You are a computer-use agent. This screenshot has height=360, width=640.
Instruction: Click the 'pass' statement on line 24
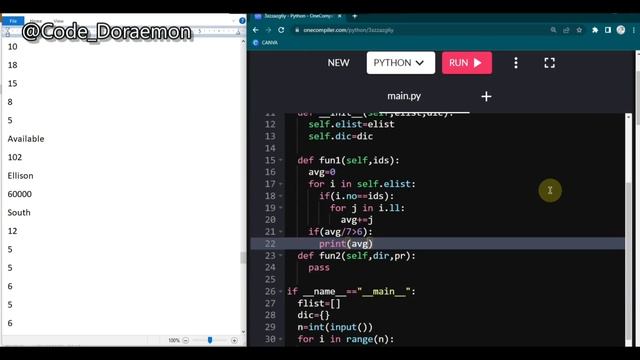(x=319, y=268)
